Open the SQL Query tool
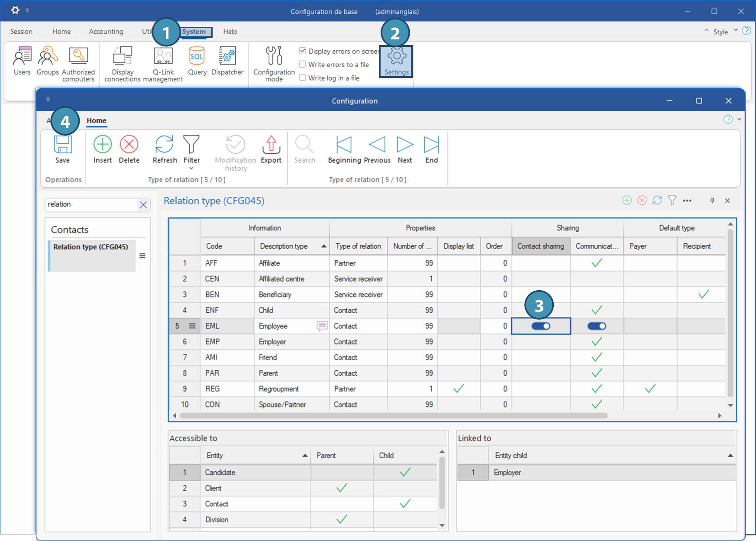Screen dimensions: 756x541 click(x=197, y=56)
